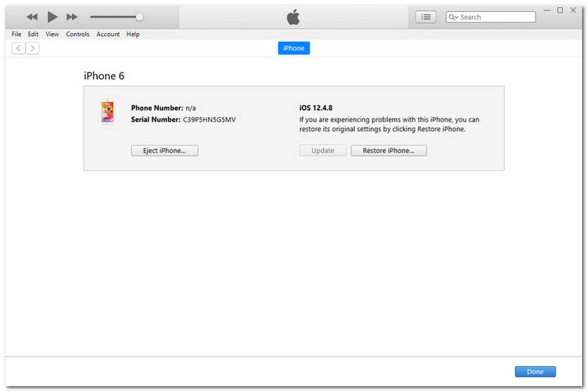Image resolution: width=588 pixels, height=392 pixels.
Task: Click the magnifier icon in the search box
Action: pos(453,16)
